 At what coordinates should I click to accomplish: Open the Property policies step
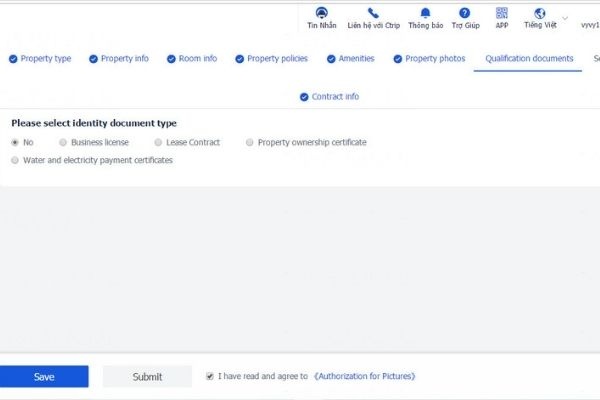277,59
